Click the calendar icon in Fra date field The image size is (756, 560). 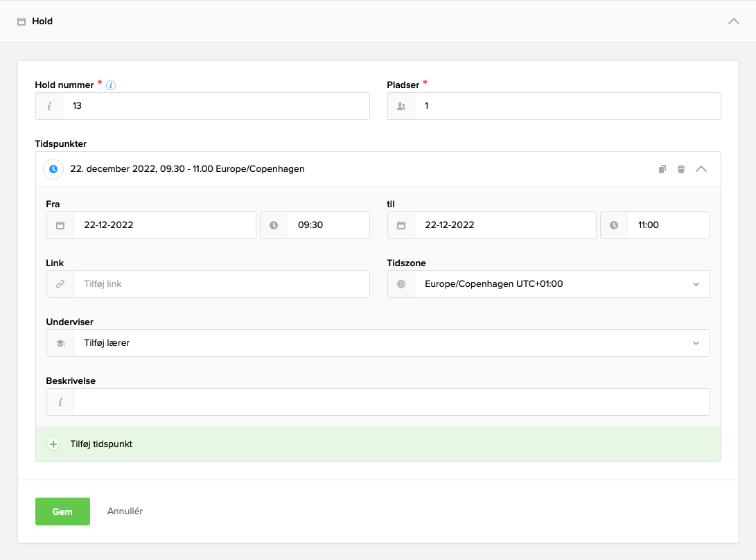[x=60, y=225]
